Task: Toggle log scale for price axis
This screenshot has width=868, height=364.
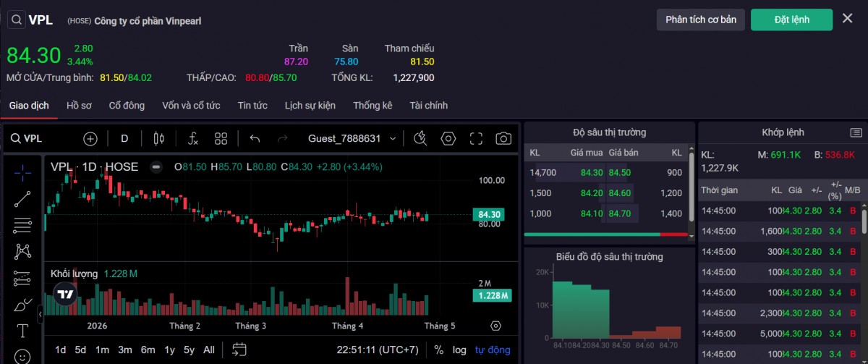Action: pos(459,350)
